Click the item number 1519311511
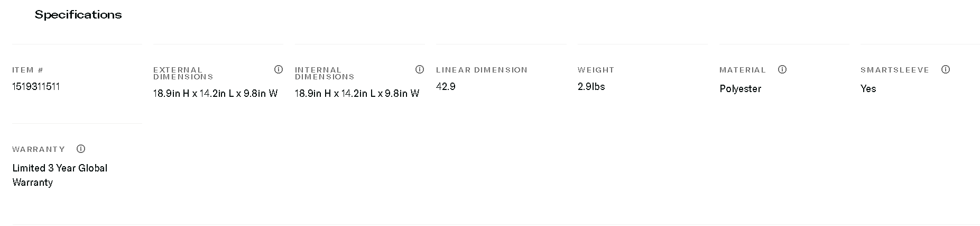Image resolution: width=980 pixels, height=226 pixels. 36,86
